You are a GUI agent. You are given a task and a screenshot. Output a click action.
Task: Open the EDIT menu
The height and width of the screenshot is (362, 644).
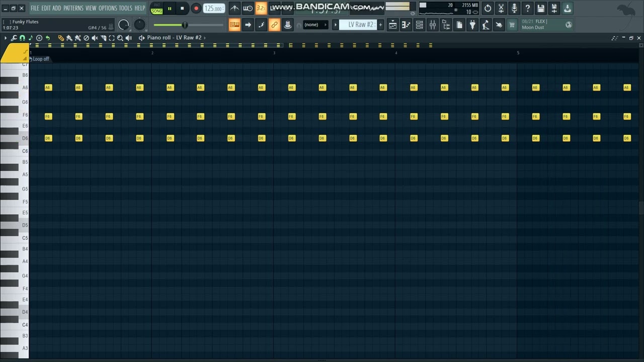click(46, 8)
